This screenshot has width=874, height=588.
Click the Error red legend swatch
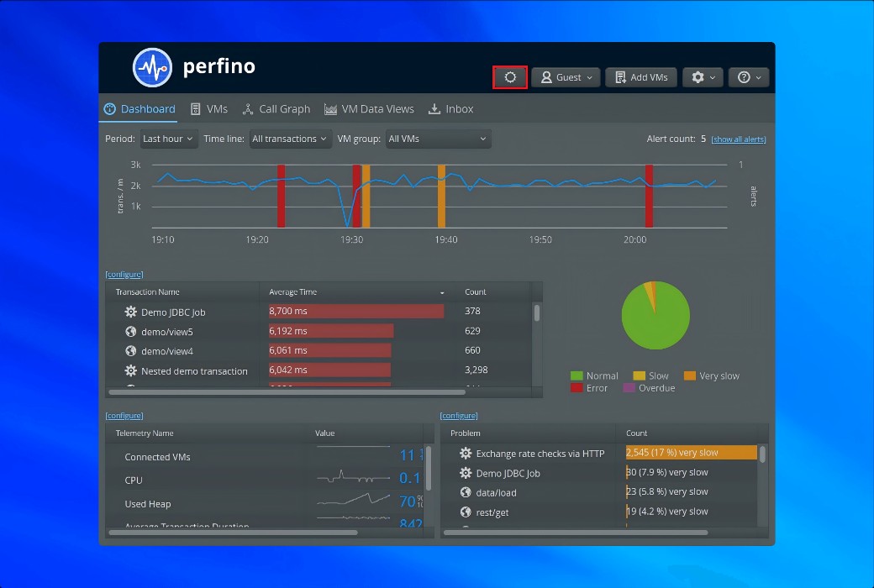coord(577,388)
